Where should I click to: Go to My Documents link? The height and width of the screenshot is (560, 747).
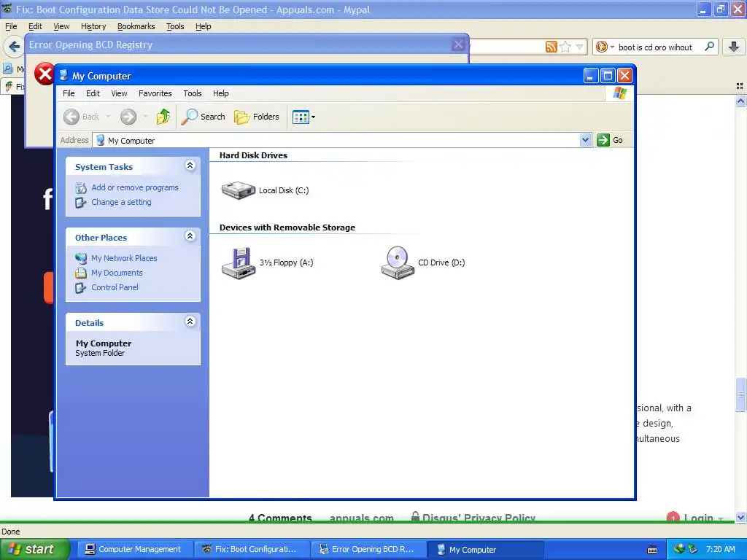coord(117,273)
